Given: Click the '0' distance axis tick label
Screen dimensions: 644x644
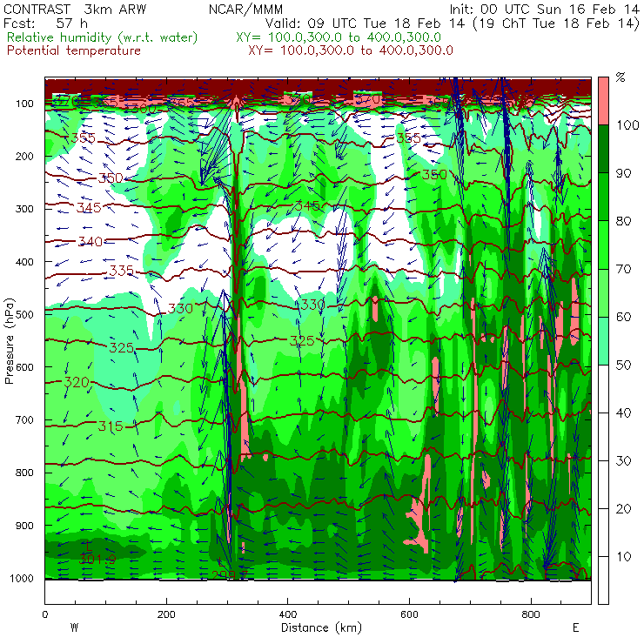Looking at the screenshot, I should click(x=44, y=614).
